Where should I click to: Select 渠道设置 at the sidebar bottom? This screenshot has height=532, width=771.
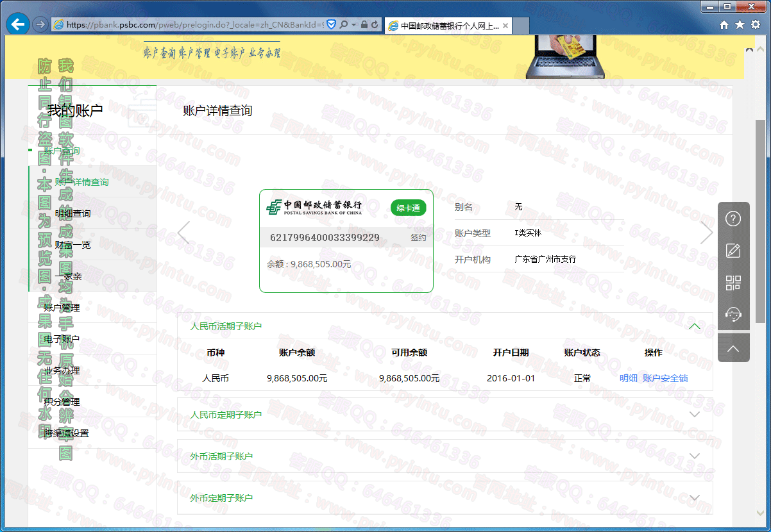pyautogui.click(x=67, y=433)
